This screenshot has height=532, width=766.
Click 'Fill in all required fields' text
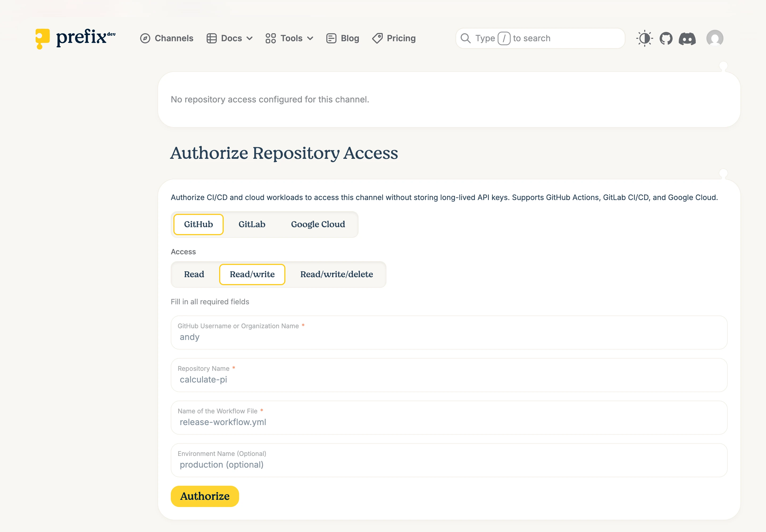point(210,302)
